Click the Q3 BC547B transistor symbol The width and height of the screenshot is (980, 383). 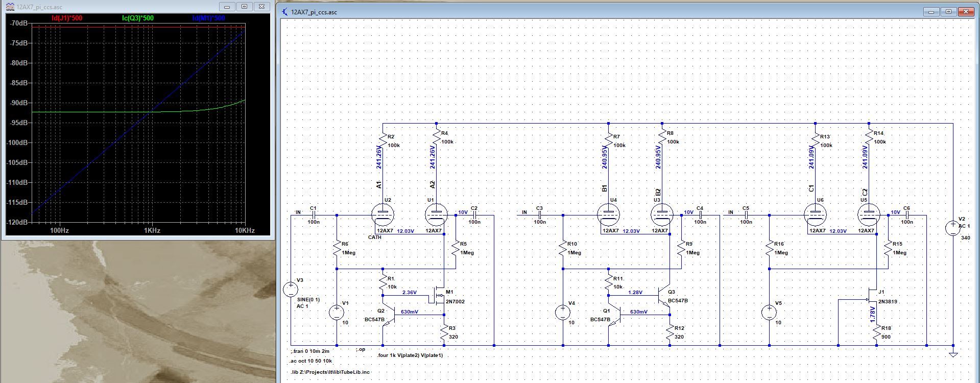(x=663, y=296)
